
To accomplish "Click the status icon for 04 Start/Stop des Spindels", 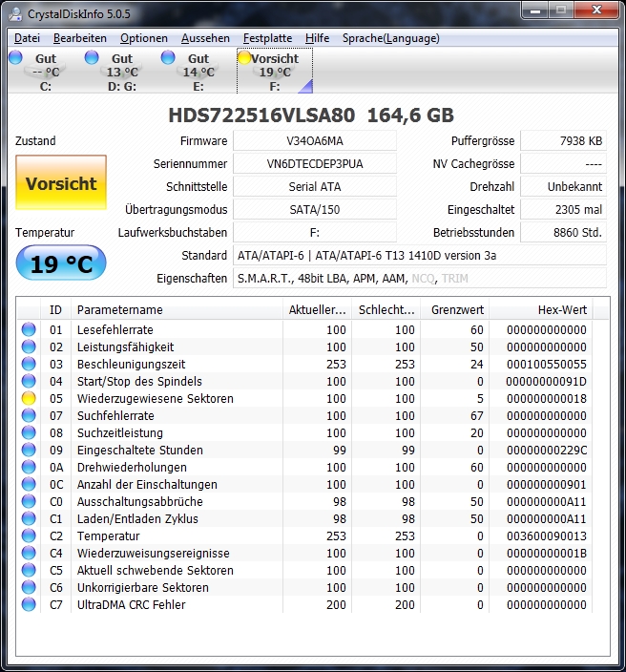I will [29, 381].
